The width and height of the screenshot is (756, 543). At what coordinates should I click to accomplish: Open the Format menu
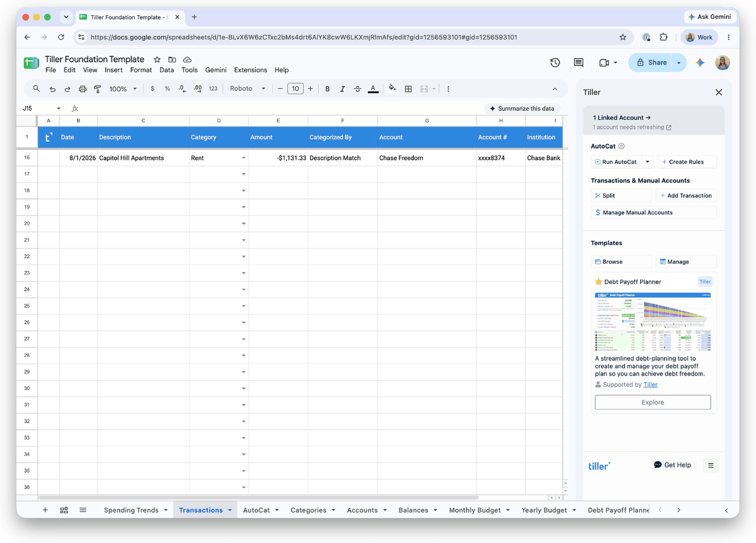point(141,70)
